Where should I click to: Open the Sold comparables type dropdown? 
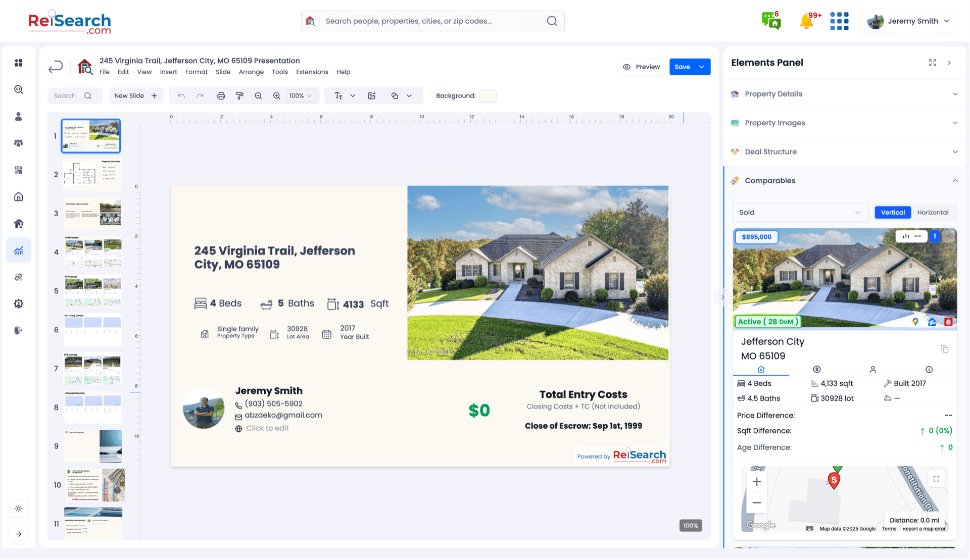(x=800, y=213)
